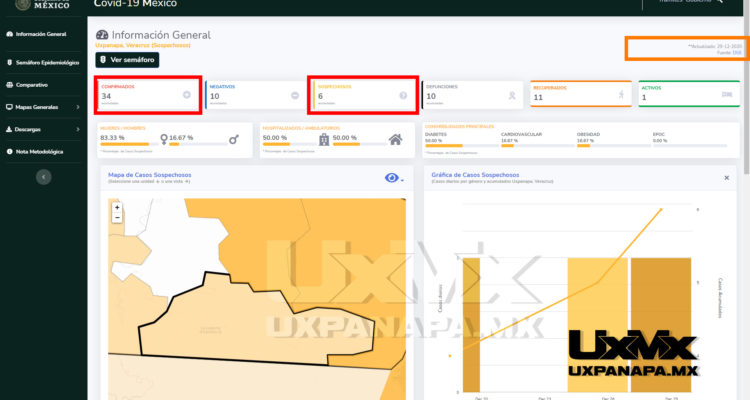Click the search magnifier icon in the top header
Image resolution: width=750 pixels, height=400 pixels.
[720, 2]
